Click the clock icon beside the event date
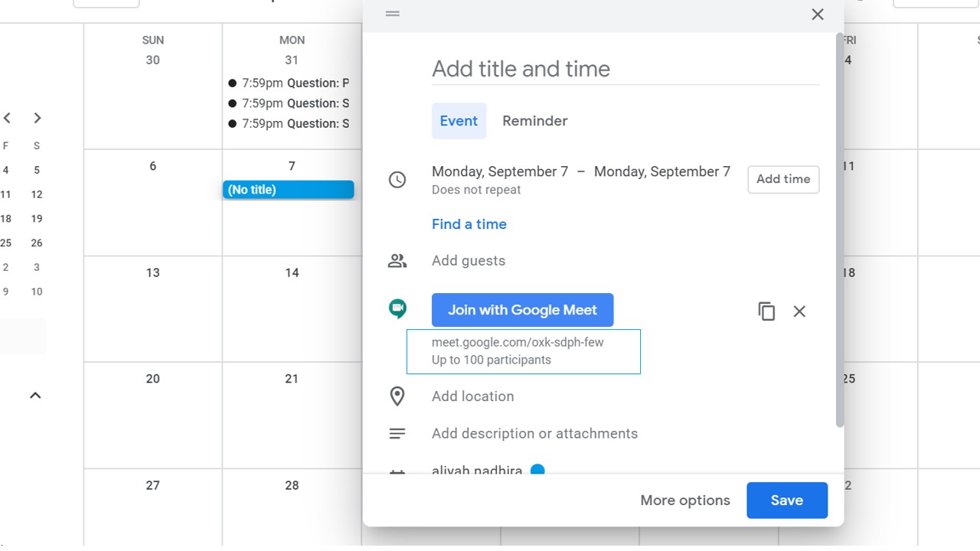Viewport: 980px width, 551px height. click(x=397, y=179)
